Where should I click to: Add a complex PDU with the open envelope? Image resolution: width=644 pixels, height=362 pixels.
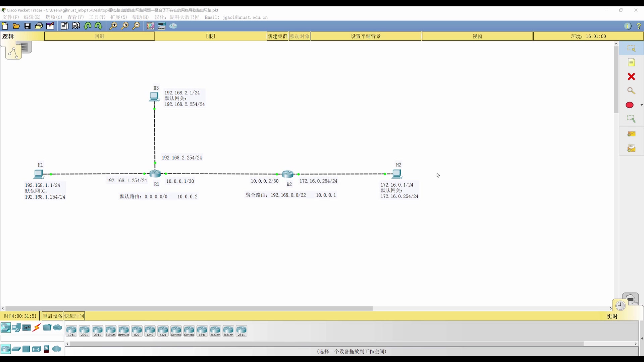[x=631, y=148]
